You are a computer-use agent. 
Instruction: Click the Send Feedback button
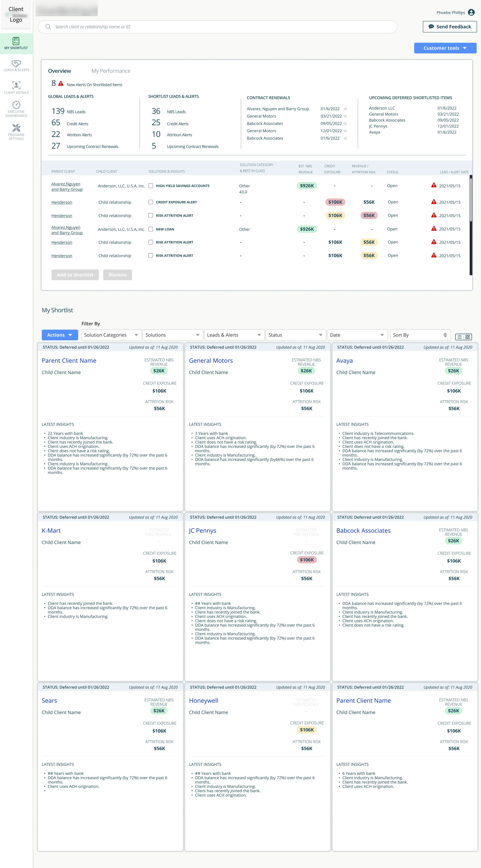[x=450, y=27]
